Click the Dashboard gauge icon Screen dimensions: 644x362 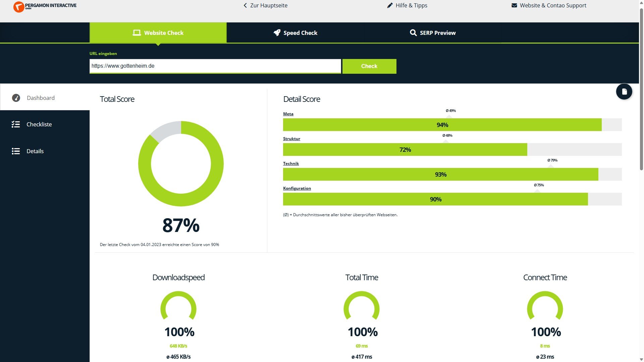16,98
